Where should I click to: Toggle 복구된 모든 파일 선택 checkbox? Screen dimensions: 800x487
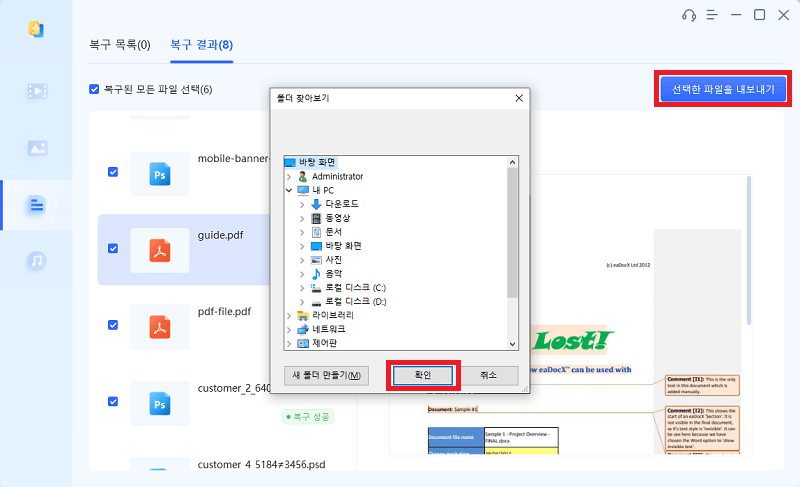[94, 89]
